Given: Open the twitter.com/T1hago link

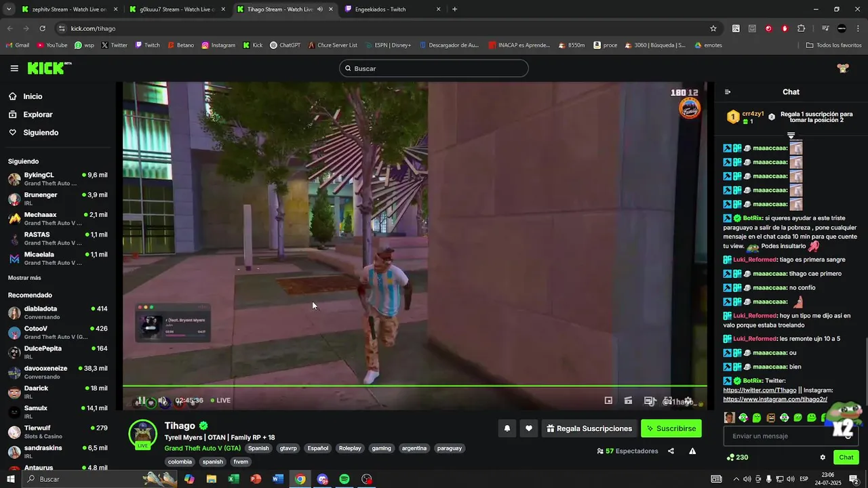Looking at the screenshot, I should 759,390.
